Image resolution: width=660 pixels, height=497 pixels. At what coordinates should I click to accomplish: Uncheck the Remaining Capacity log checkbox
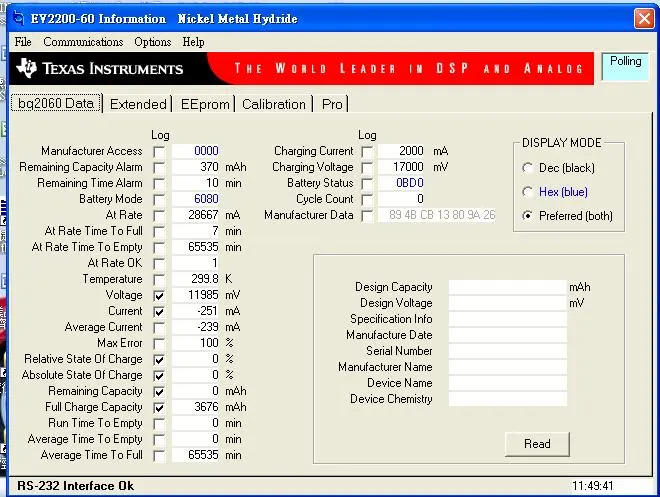click(x=159, y=391)
